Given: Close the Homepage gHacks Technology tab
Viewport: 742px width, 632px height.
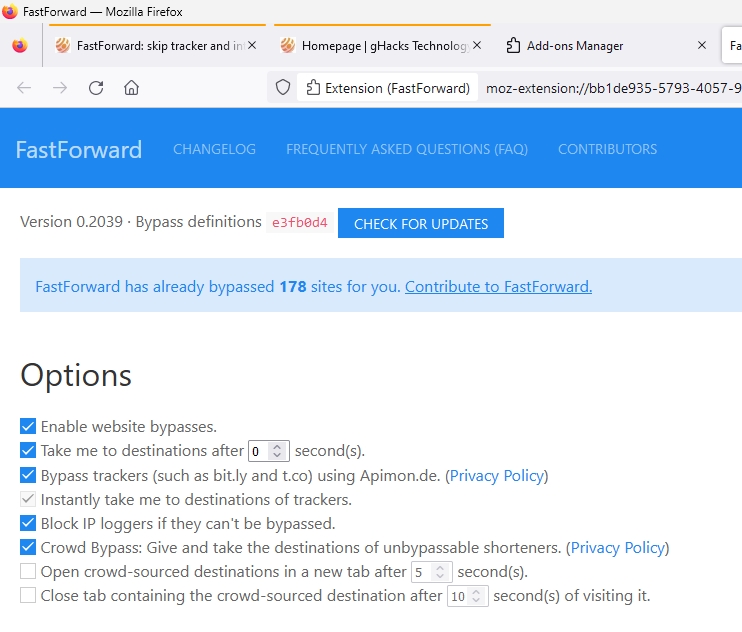Looking at the screenshot, I should 477,45.
